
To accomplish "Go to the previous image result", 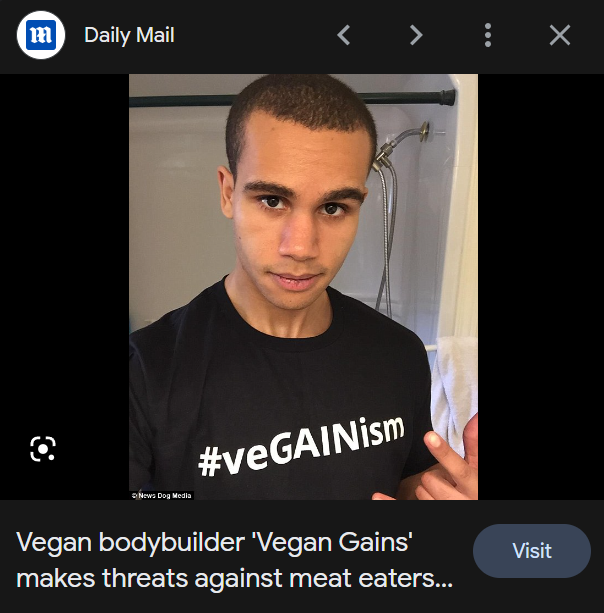I will [344, 35].
